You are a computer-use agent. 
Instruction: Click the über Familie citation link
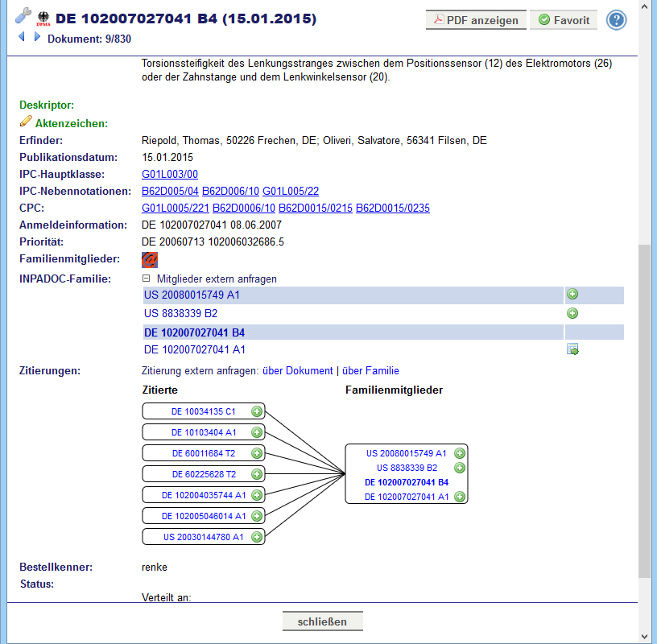[x=370, y=371]
